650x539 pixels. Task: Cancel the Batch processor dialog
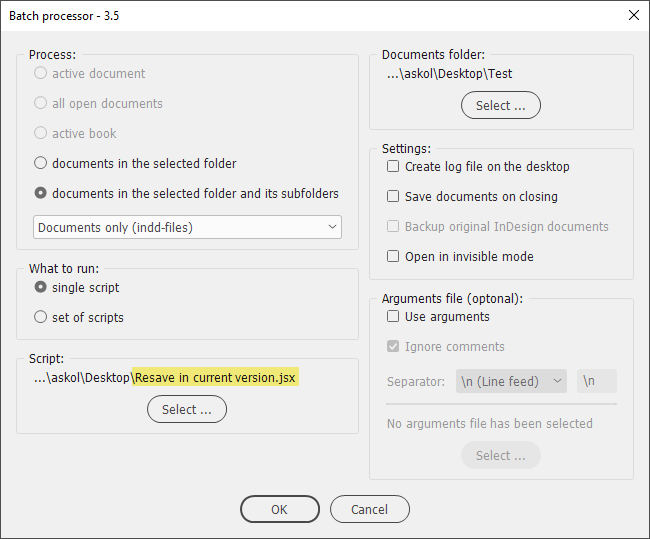(x=370, y=509)
